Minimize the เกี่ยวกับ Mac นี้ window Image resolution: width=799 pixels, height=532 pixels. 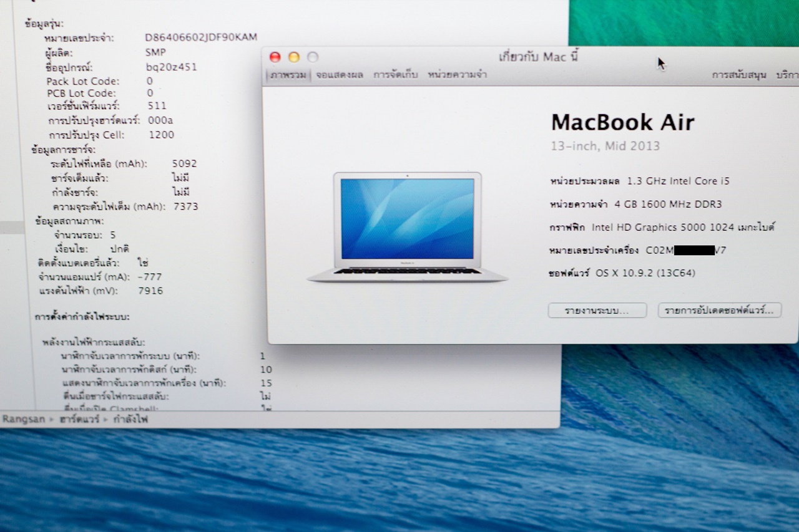pyautogui.click(x=294, y=57)
